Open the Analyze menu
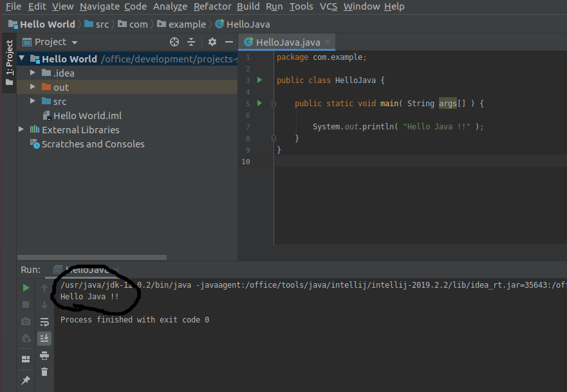The image size is (567, 392). click(170, 6)
